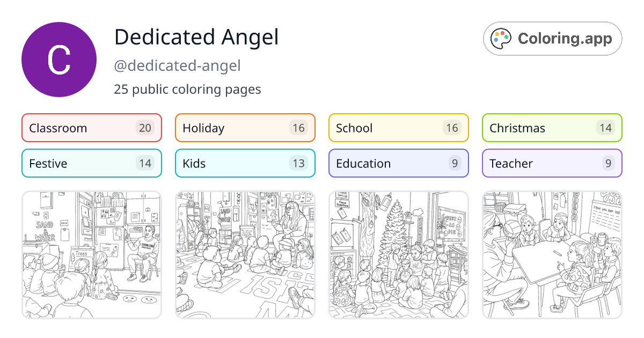The width and height of the screenshot is (644, 338).
Task: Click the count badge 20 on Classroom
Action: [149, 128]
